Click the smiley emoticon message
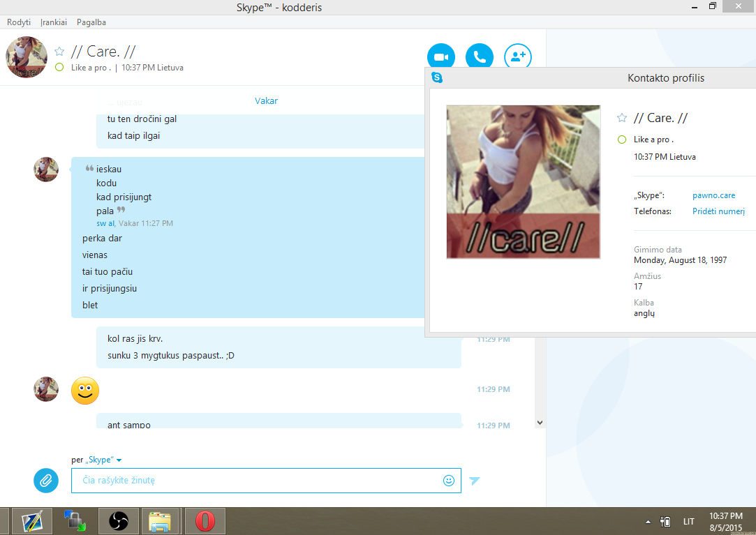 click(x=85, y=391)
